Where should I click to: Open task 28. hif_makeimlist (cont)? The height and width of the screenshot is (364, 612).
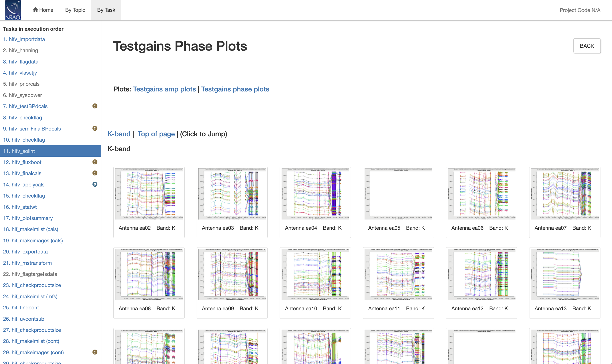(x=31, y=341)
